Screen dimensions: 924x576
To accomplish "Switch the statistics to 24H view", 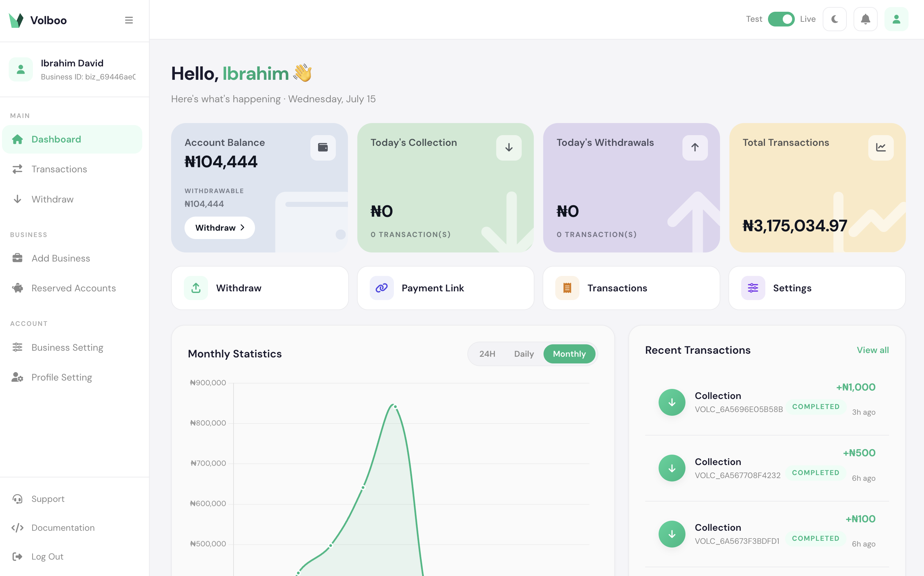I will point(487,354).
